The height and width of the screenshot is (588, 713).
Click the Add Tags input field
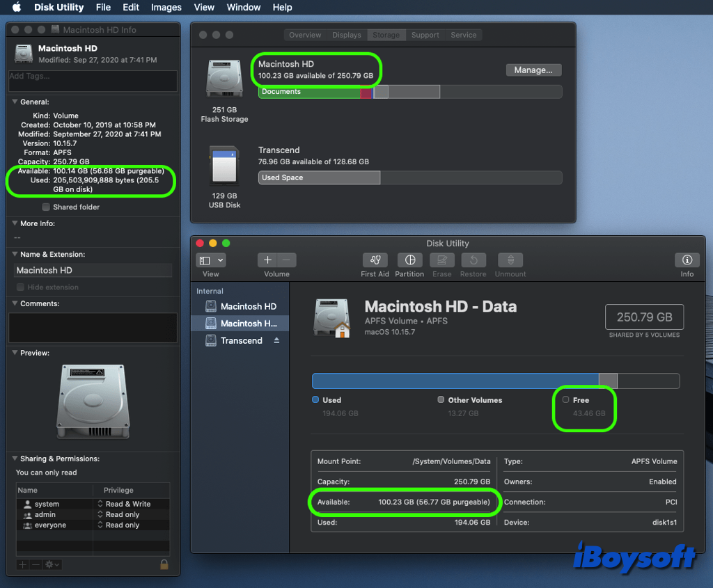coord(92,80)
